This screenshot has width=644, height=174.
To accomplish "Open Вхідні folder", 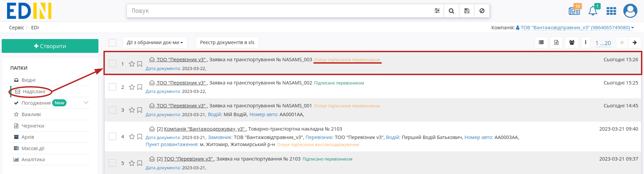I will coord(29,80).
